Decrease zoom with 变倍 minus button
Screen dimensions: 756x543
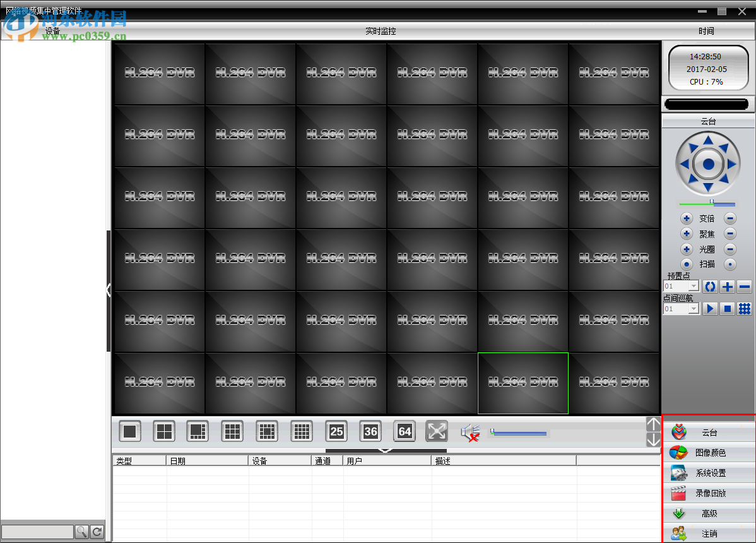(731, 218)
